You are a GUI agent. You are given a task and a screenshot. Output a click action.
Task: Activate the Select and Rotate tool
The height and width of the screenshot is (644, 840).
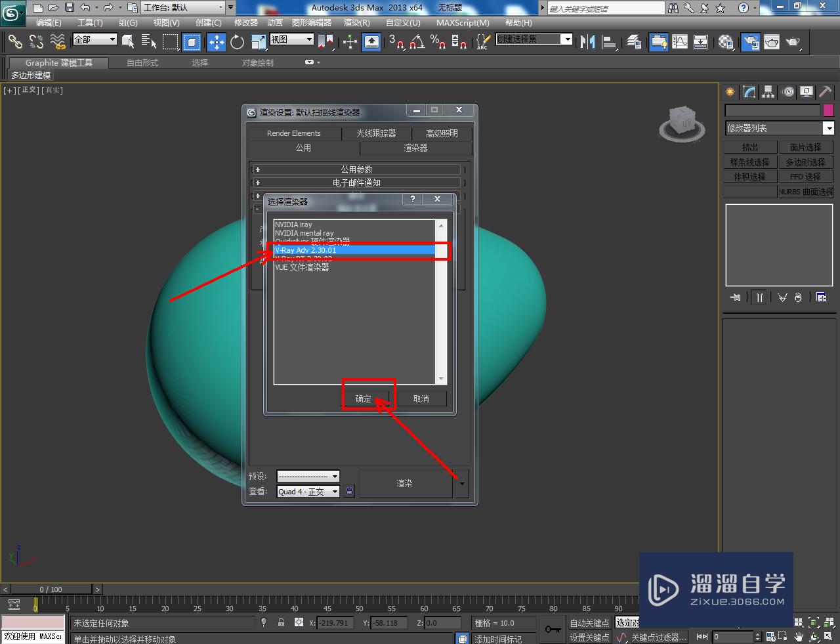(x=238, y=42)
